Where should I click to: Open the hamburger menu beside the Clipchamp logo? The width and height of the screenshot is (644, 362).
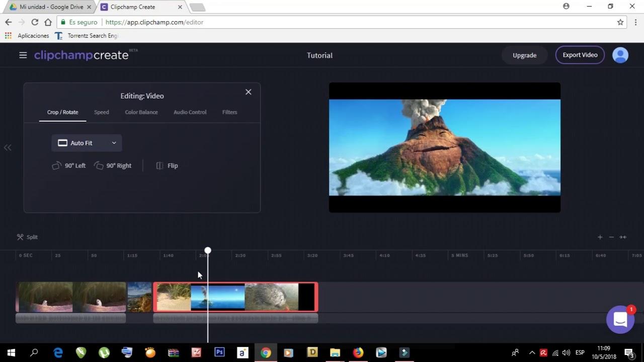(23, 55)
